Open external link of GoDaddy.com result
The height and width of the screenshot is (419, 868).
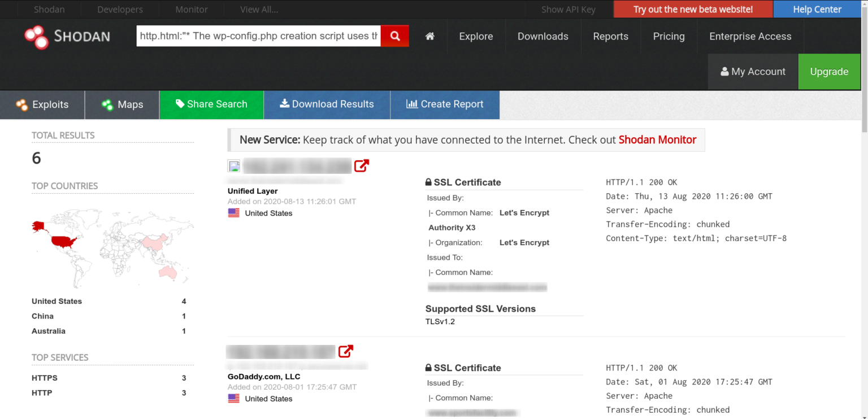pyautogui.click(x=346, y=351)
